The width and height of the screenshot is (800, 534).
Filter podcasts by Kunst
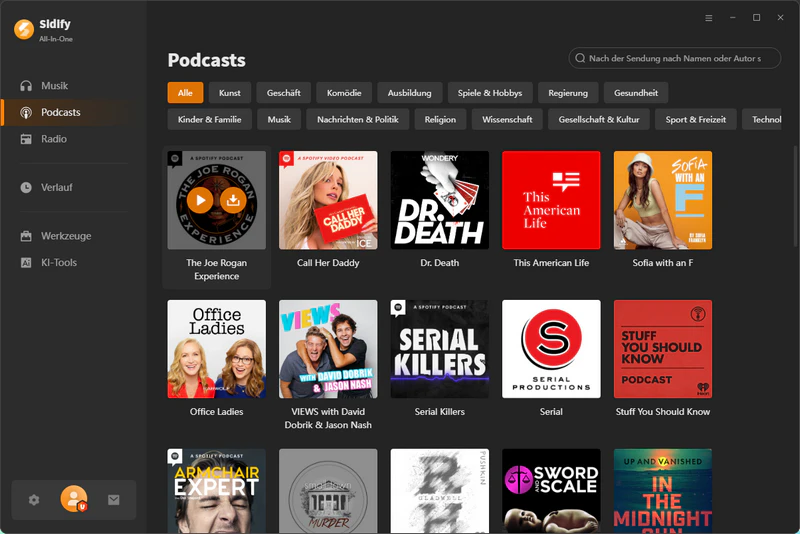pyautogui.click(x=230, y=93)
